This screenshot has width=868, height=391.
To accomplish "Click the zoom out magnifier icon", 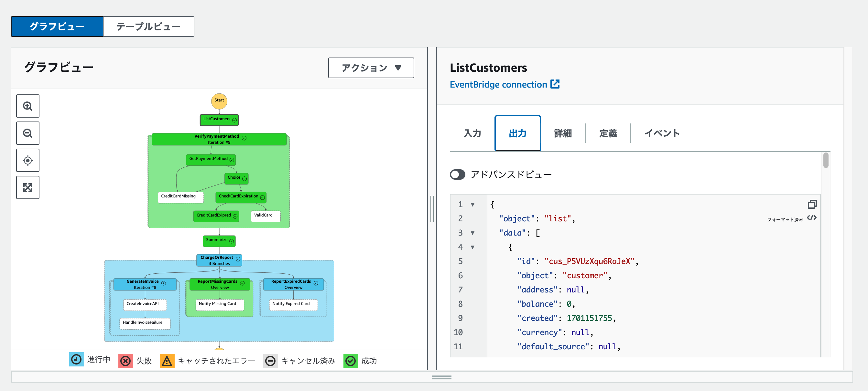I will point(27,133).
